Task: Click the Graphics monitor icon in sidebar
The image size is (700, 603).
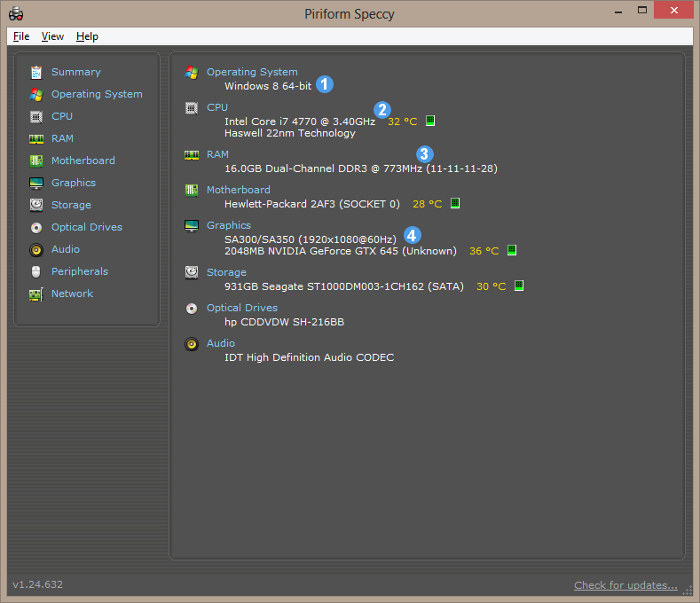Action: 36,183
